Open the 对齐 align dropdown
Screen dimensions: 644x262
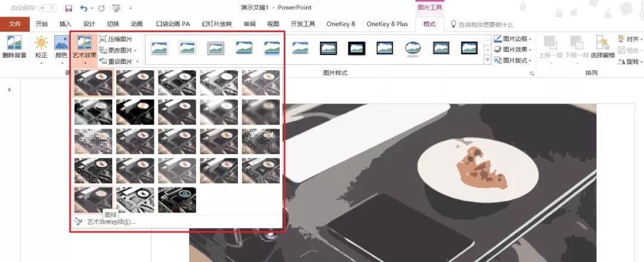pyautogui.click(x=630, y=39)
